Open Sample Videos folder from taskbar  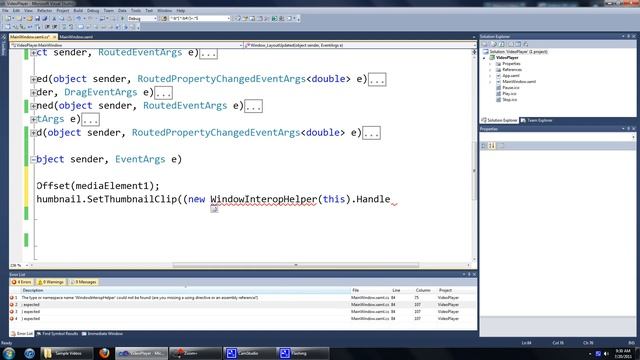click(67, 353)
